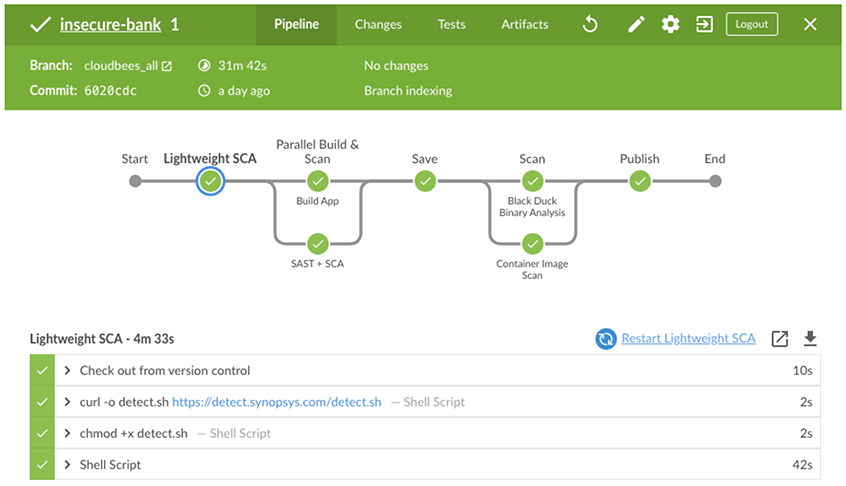Close the pipeline run view
Viewport: 846px width, 486px height.
coord(810,24)
